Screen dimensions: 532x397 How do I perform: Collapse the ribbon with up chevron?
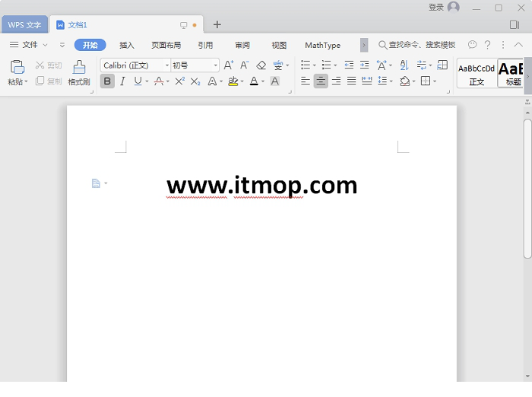[518, 44]
